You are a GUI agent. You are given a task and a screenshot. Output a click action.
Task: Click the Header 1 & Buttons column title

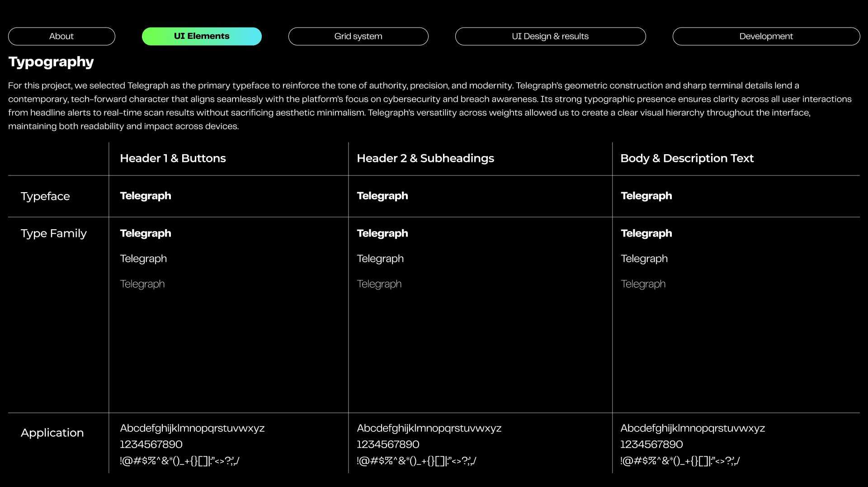[x=173, y=158]
